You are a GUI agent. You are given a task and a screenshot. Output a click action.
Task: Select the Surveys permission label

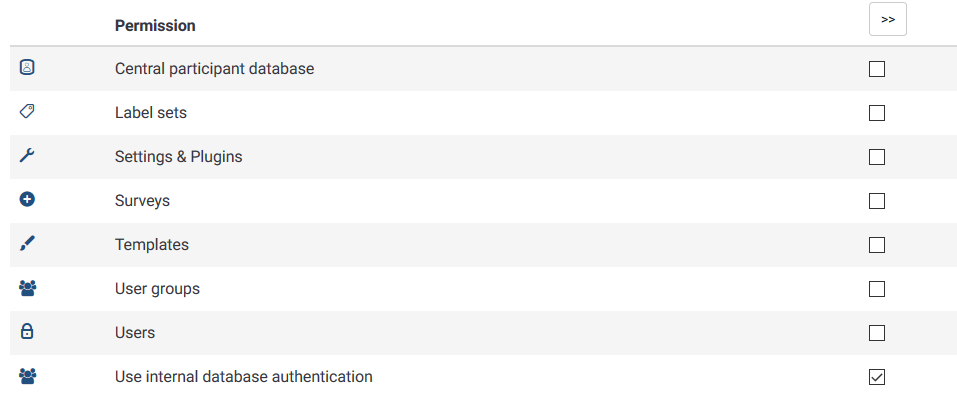(142, 201)
